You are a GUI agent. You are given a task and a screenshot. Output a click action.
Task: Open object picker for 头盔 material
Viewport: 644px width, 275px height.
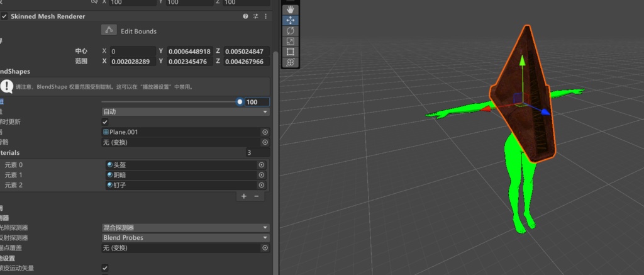pyautogui.click(x=261, y=165)
